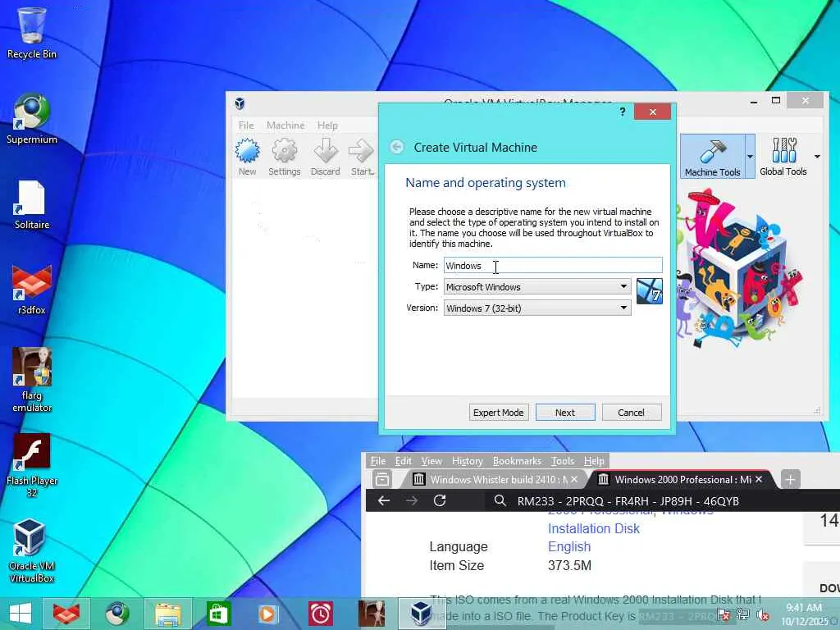This screenshot has height=630, width=840.
Task: Switch to VirtualBox on the taskbar
Action: tap(421, 614)
